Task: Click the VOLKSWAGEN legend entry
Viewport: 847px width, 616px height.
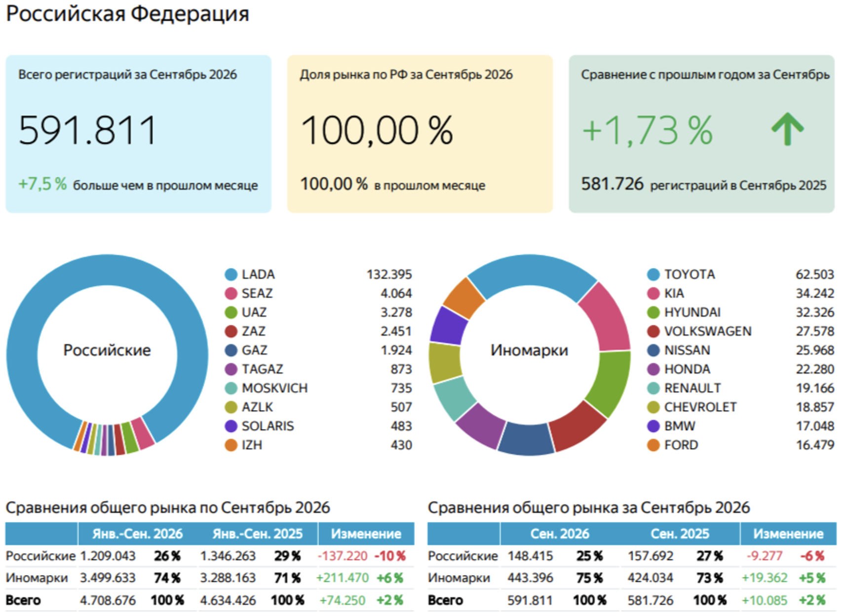Action: pos(741,331)
